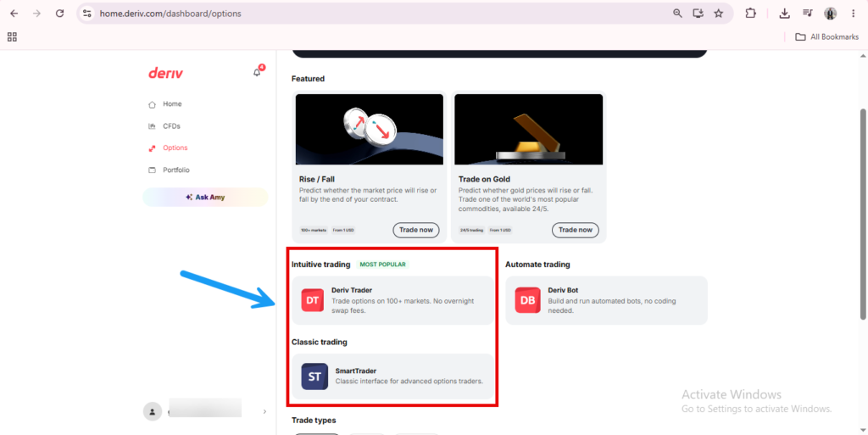Click the Rise / Fall card image
Screen dimensions: 868x435
pyautogui.click(x=370, y=129)
